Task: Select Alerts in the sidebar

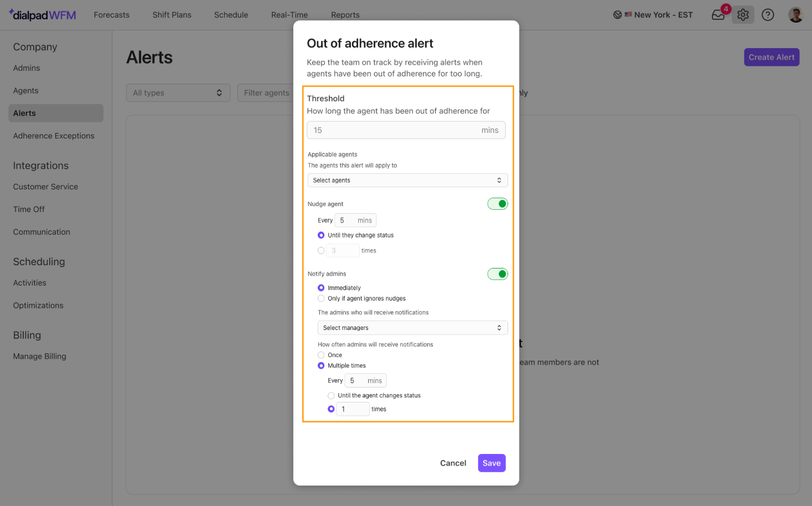Action: pyautogui.click(x=56, y=113)
